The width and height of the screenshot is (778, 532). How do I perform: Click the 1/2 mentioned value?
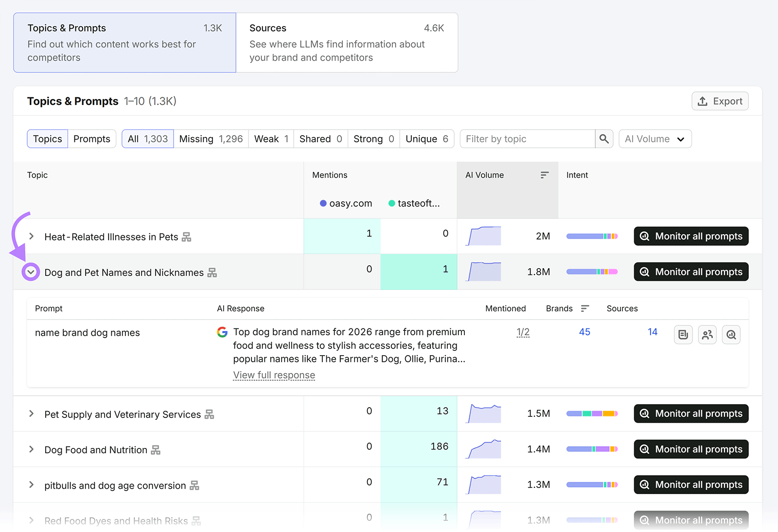coord(523,332)
